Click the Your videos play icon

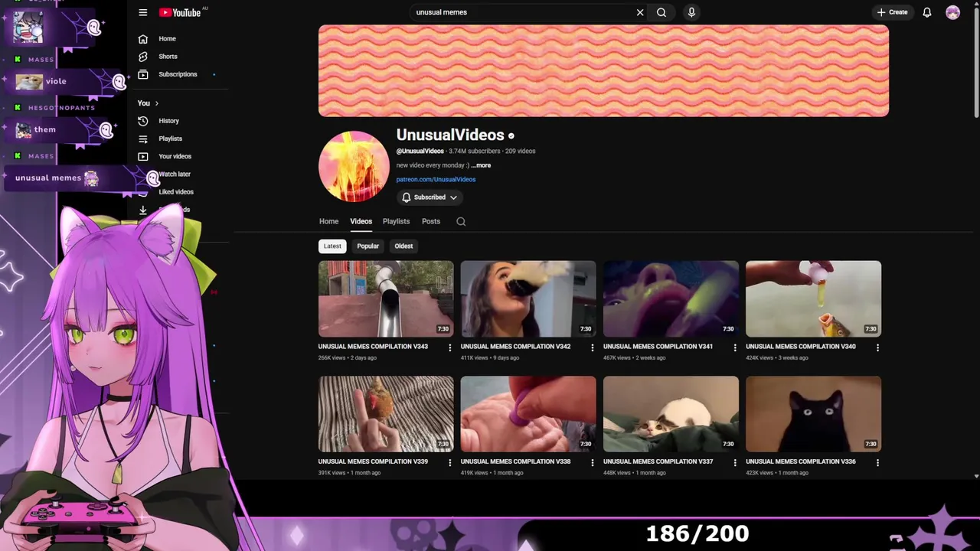click(x=142, y=156)
